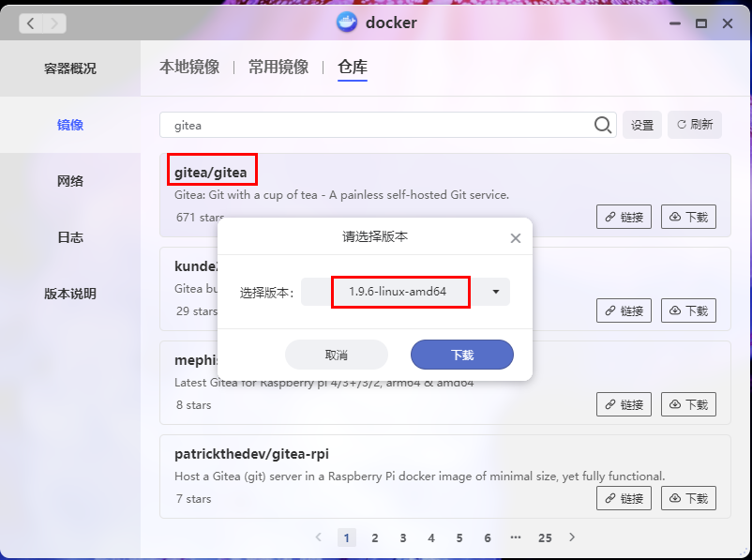Click the search magnifier icon

[x=602, y=125]
